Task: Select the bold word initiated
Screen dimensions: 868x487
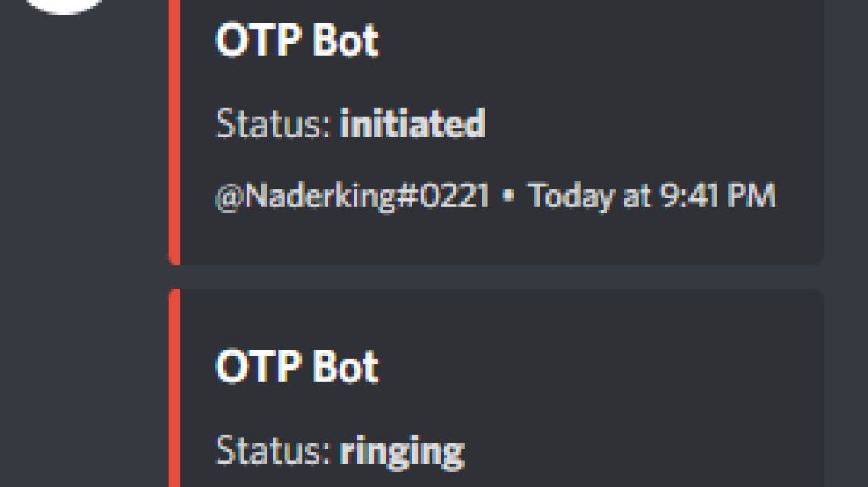Action: pos(412,123)
